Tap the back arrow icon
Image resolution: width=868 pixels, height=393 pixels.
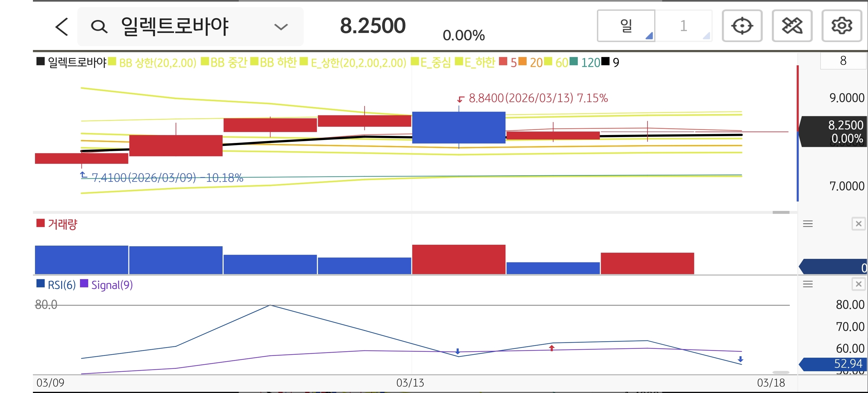pos(62,27)
